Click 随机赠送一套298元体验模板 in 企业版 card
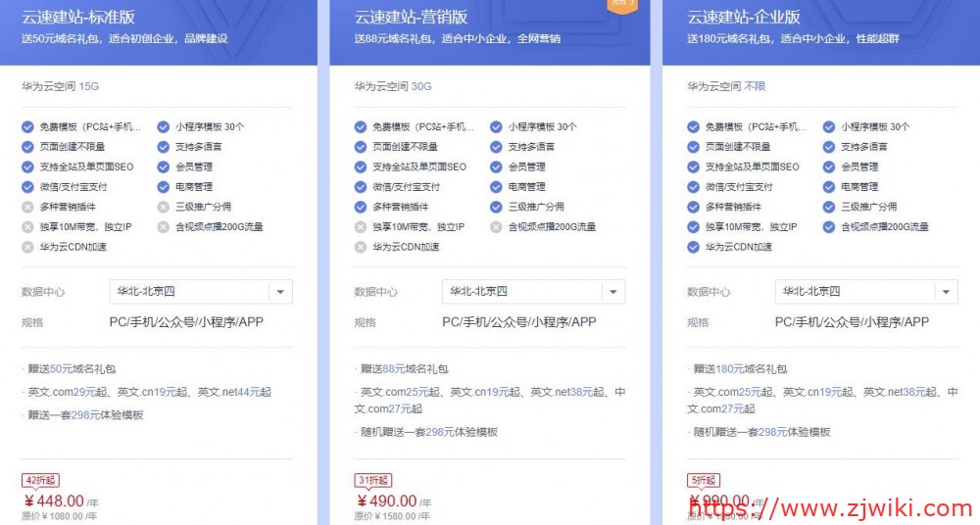 (x=761, y=432)
